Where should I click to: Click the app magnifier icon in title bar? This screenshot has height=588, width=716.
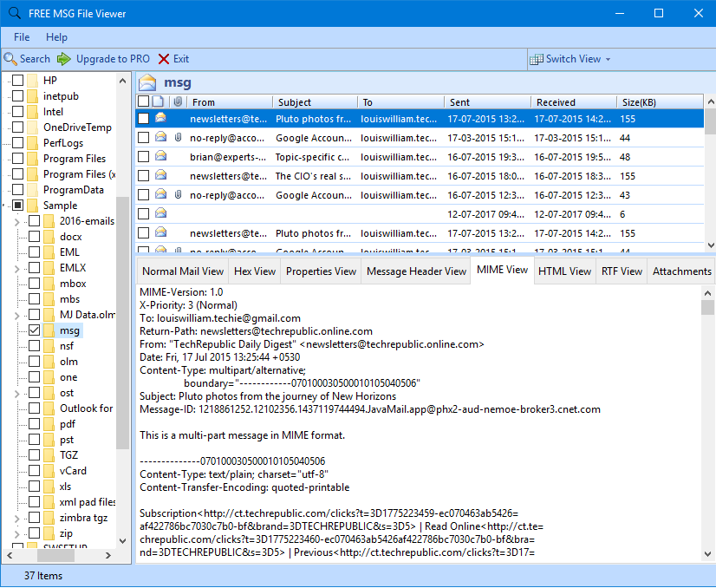click(x=15, y=13)
